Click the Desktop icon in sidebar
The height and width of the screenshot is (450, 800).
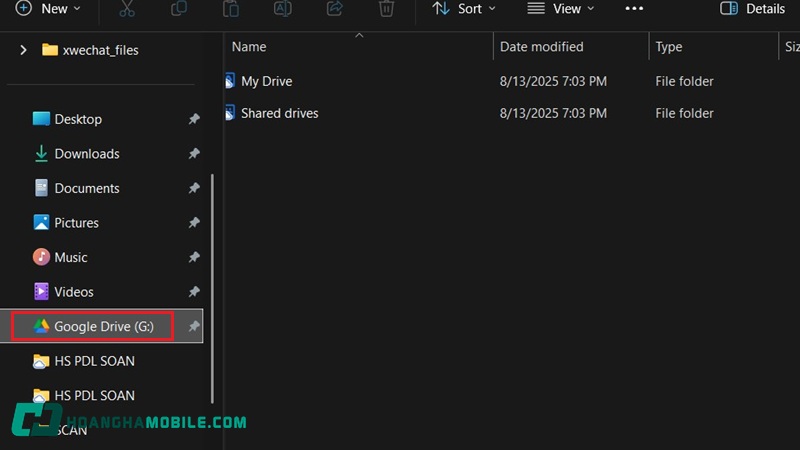41,119
